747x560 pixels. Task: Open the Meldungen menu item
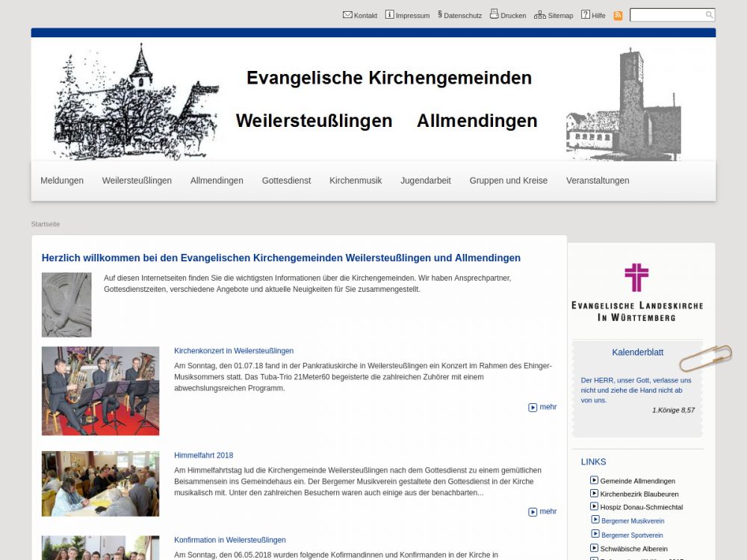tap(62, 181)
